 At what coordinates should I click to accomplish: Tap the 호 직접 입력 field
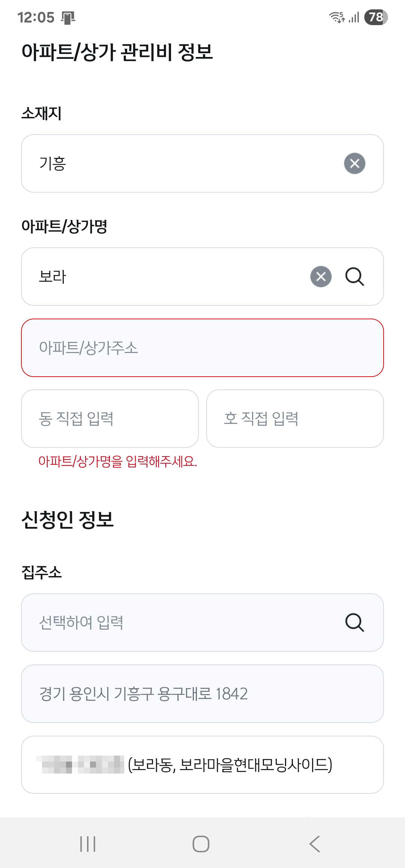pyautogui.click(x=295, y=419)
